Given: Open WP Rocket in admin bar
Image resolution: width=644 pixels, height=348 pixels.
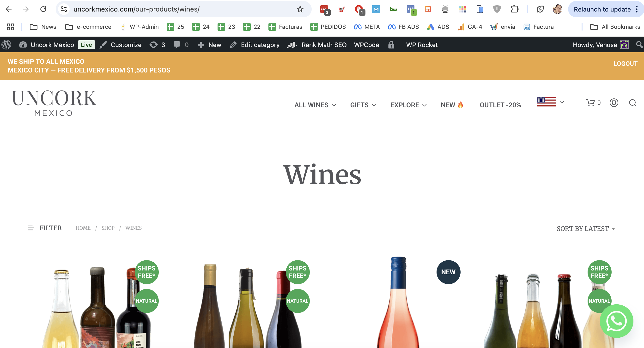Looking at the screenshot, I should 422,45.
